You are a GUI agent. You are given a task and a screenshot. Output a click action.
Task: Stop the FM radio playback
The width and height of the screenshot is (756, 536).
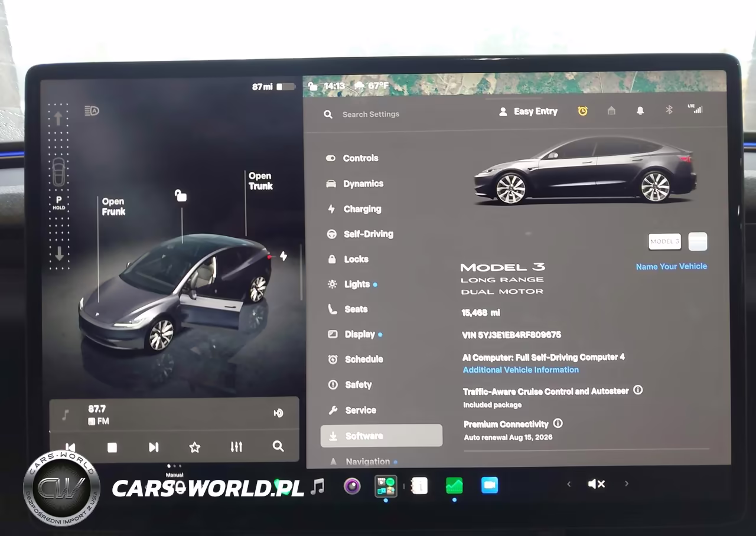tap(112, 447)
